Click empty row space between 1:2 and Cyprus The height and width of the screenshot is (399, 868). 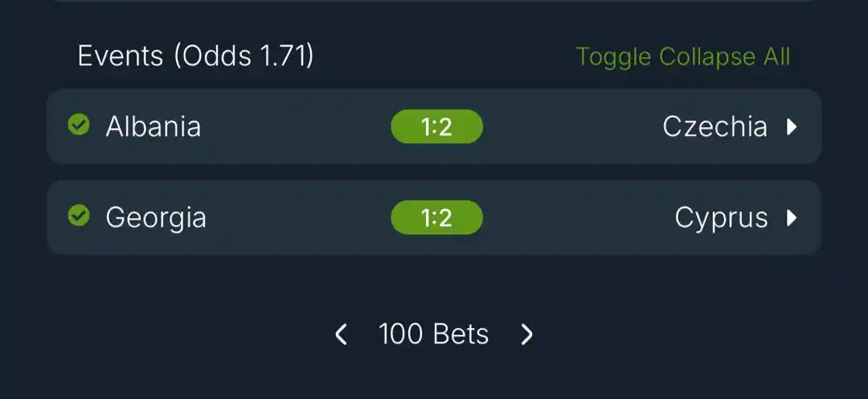coord(579,217)
